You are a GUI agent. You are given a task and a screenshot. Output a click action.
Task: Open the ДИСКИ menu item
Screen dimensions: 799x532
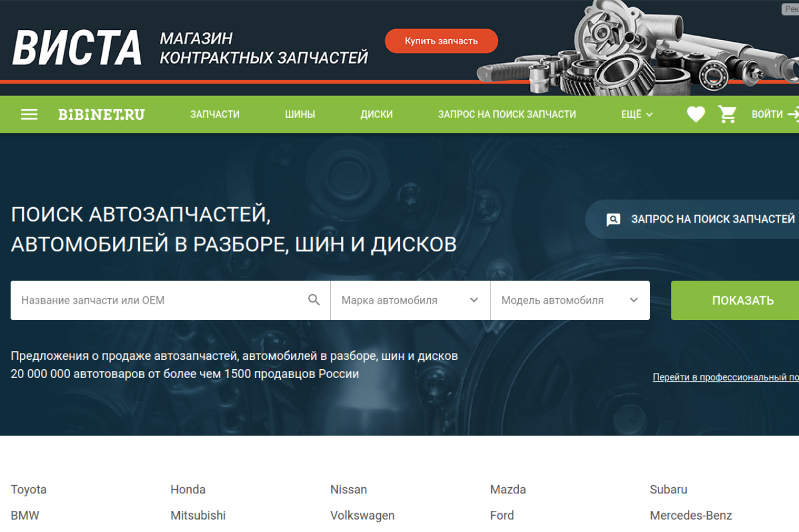pyautogui.click(x=376, y=114)
